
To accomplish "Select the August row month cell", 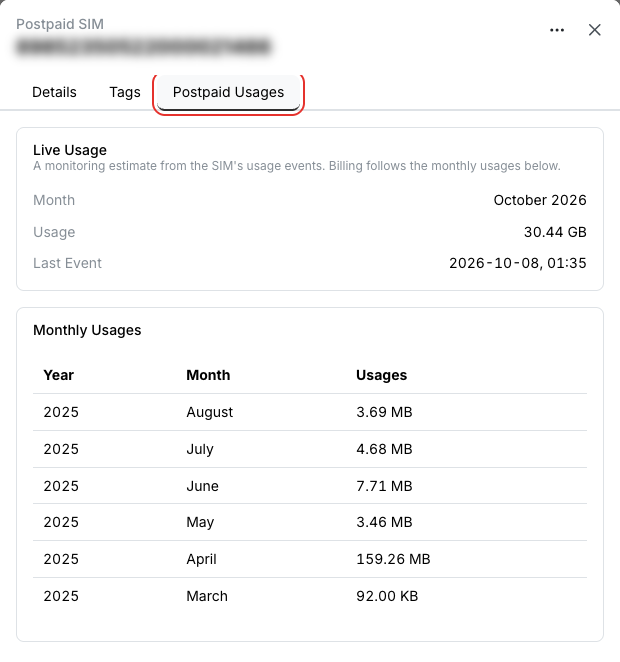I will (x=210, y=412).
